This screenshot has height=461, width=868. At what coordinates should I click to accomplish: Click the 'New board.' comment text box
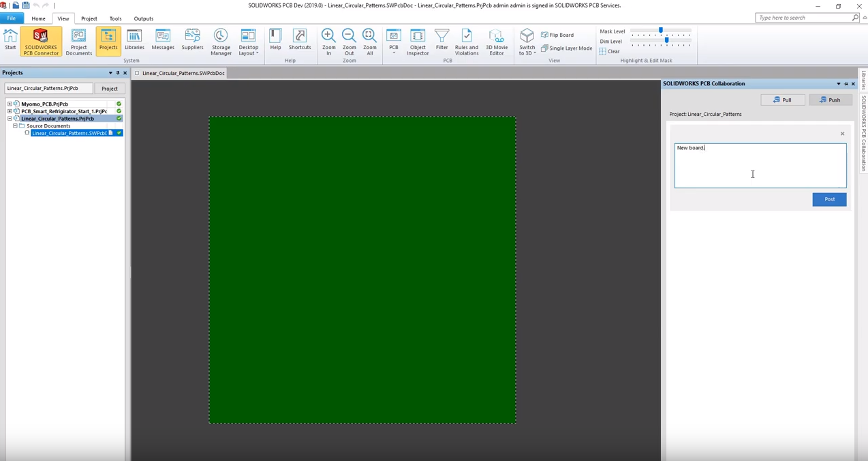pyautogui.click(x=760, y=166)
